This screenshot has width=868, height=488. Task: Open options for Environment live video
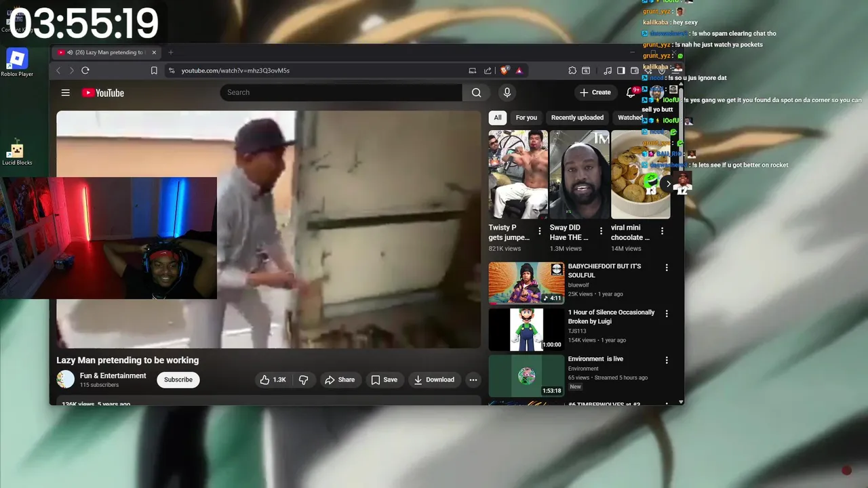667,361
